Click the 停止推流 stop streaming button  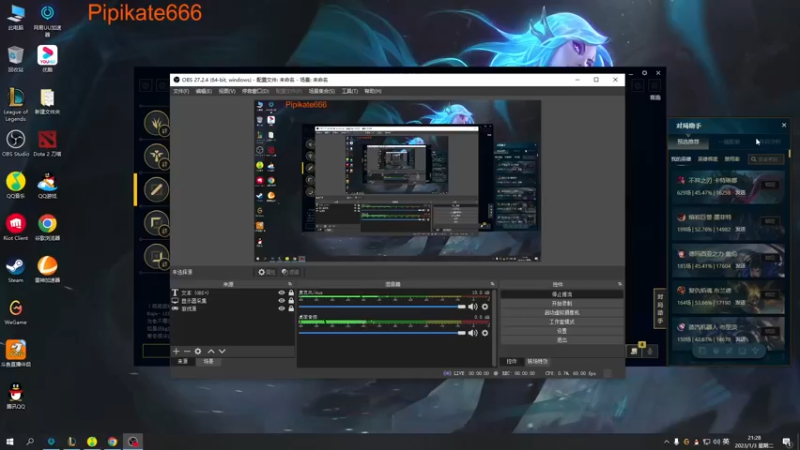point(562,294)
